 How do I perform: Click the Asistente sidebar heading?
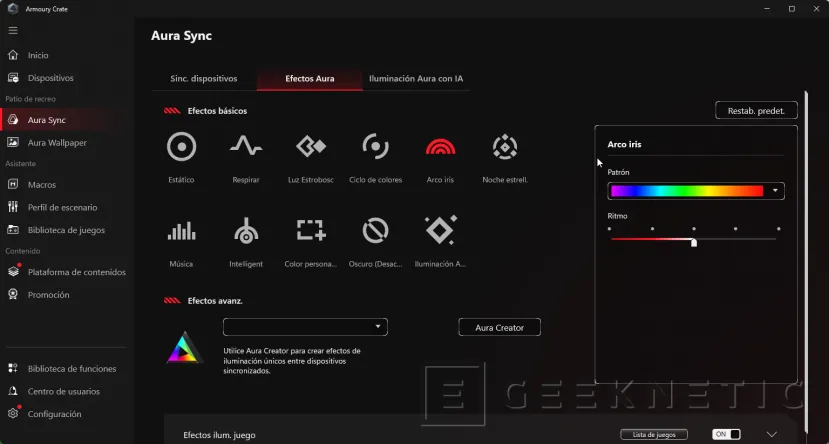coord(20,163)
